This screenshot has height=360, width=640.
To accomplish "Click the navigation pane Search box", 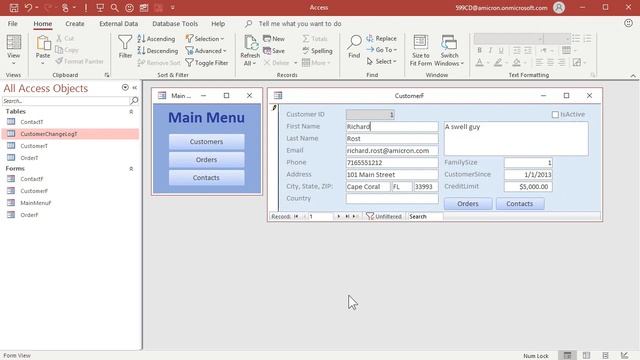I will 66,101.
